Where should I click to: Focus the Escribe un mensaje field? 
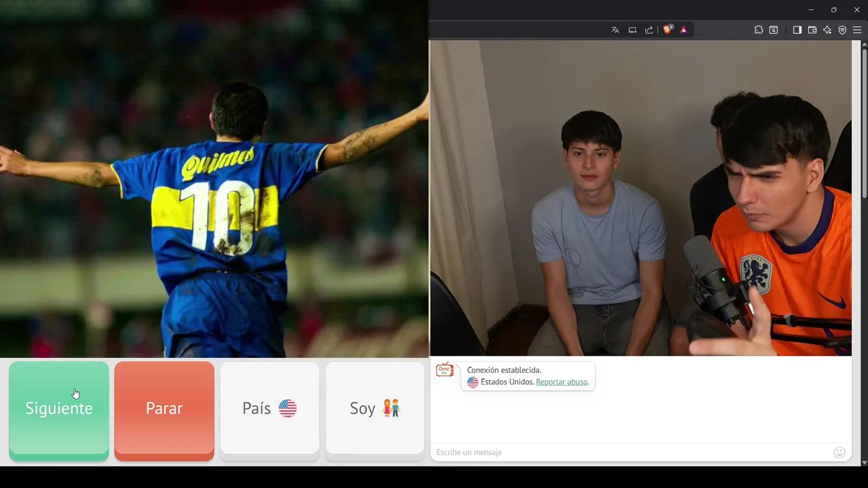point(631,452)
